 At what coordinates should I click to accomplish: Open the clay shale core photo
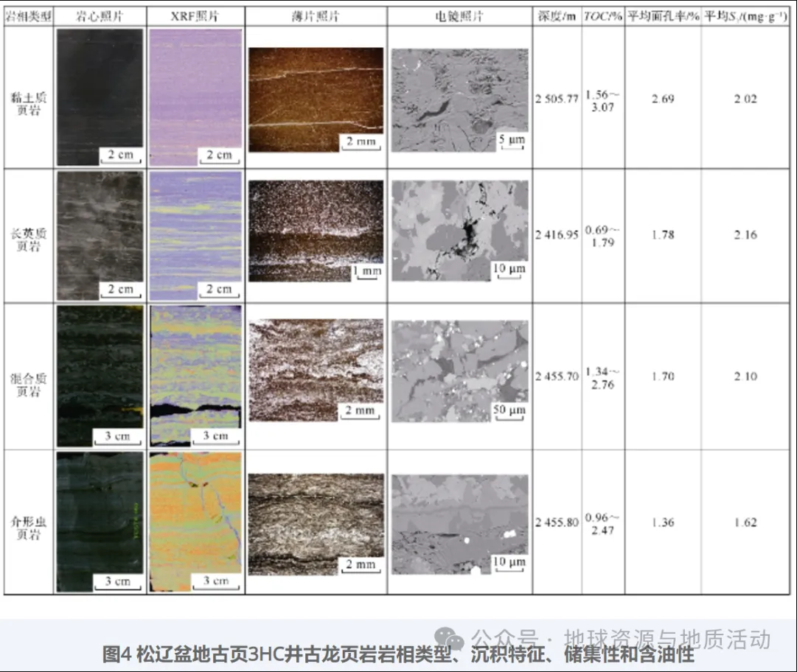pos(100,97)
